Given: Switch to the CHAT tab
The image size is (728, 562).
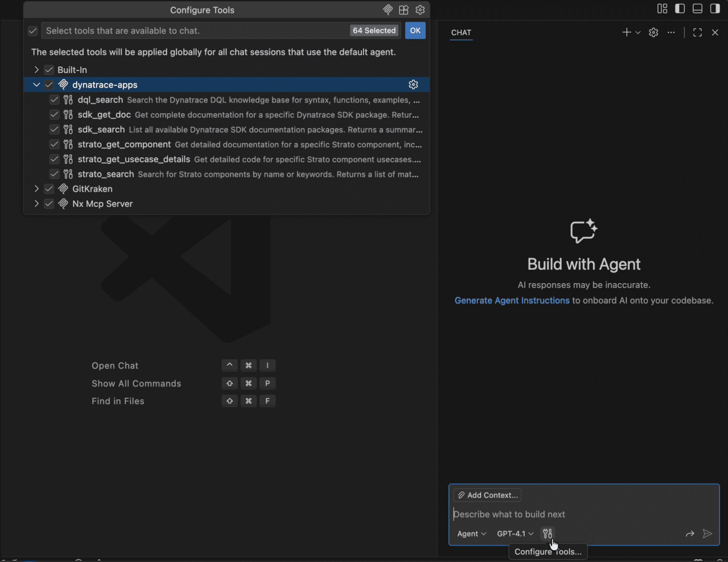Looking at the screenshot, I should click(461, 32).
